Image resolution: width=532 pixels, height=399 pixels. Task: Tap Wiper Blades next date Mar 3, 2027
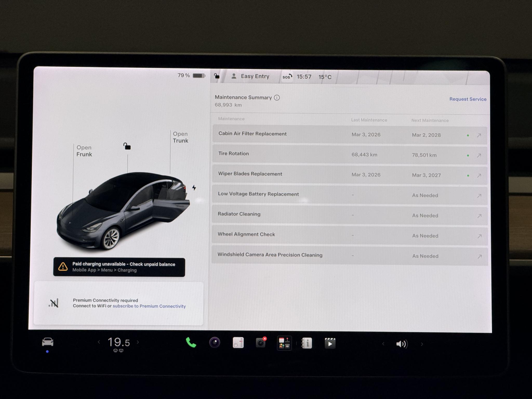[426, 175]
